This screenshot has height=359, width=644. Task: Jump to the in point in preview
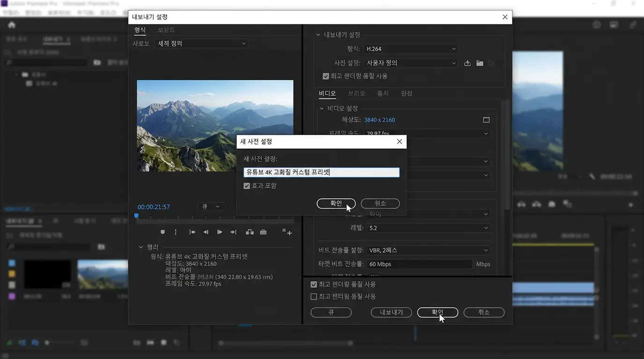[x=192, y=232]
